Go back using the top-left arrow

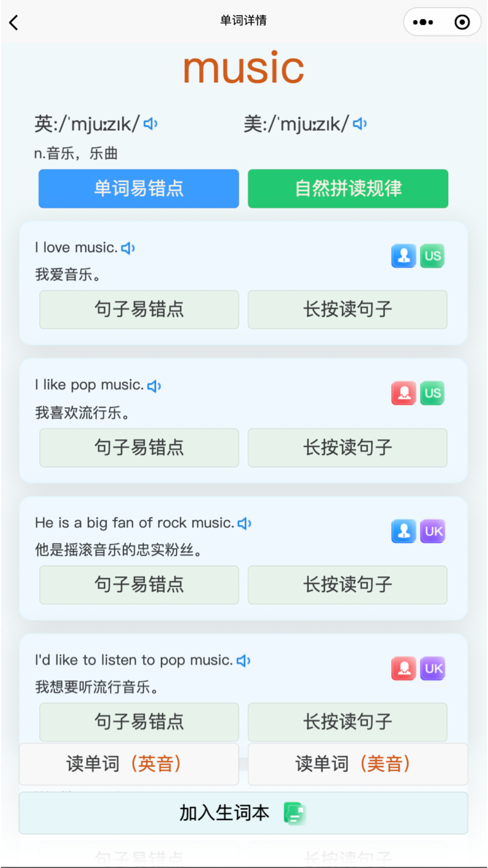[x=14, y=22]
